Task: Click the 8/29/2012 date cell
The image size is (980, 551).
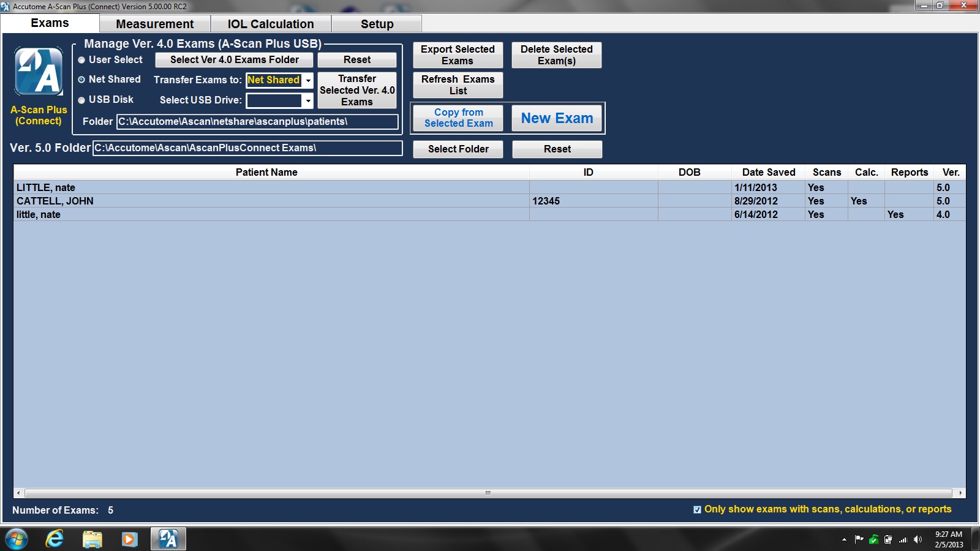Action: (768, 201)
